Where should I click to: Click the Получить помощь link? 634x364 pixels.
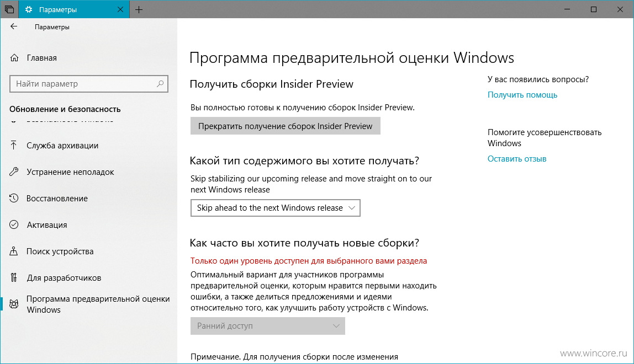tap(522, 95)
